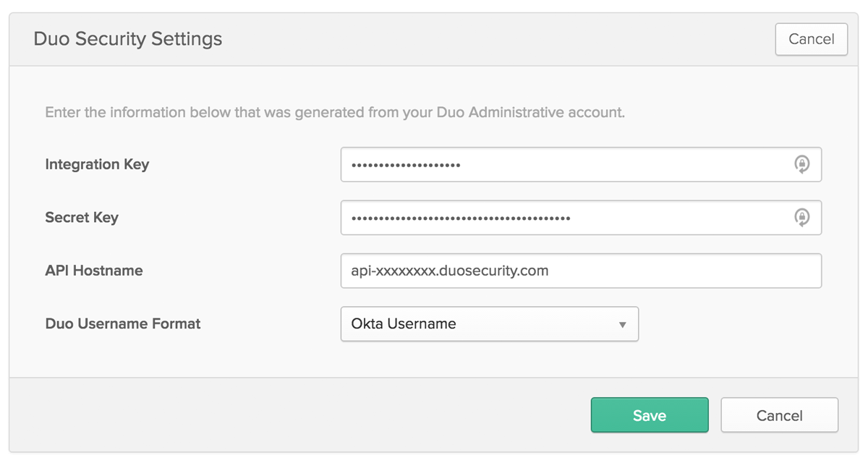The image size is (868, 463).
Task: Click the Duo Username Format label
Action: pyautogui.click(x=122, y=323)
